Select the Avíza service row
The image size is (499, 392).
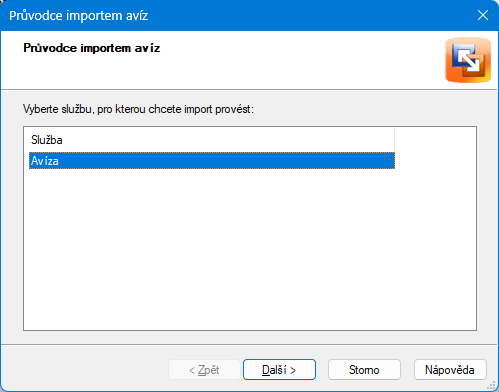(212, 161)
